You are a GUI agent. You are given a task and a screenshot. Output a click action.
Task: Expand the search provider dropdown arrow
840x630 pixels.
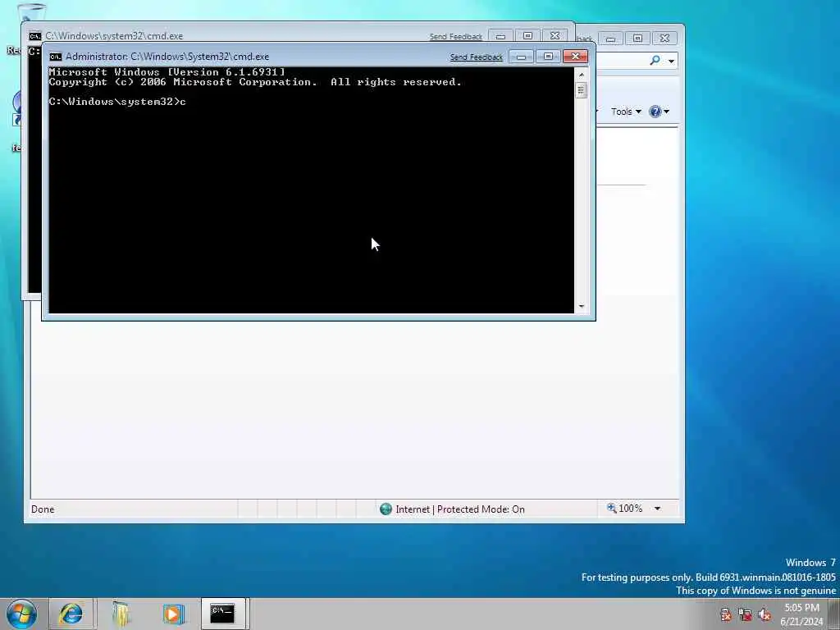[x=671, y=61]
